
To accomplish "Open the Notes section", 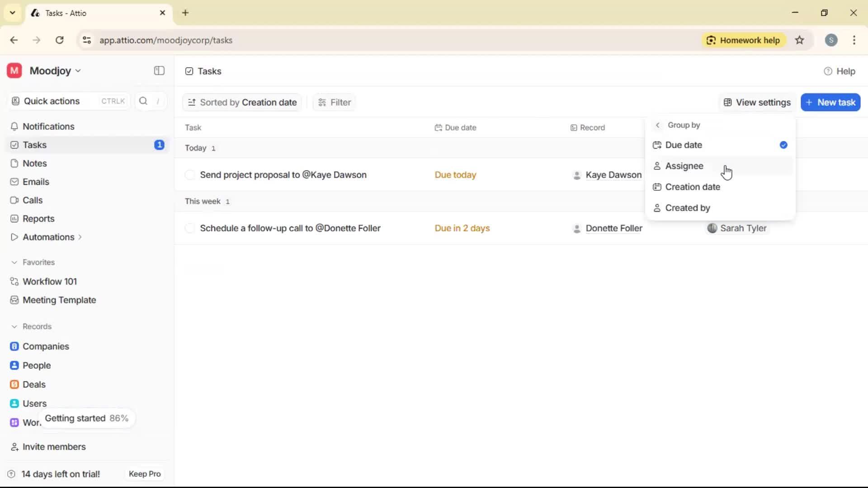I will coord(34,163).
